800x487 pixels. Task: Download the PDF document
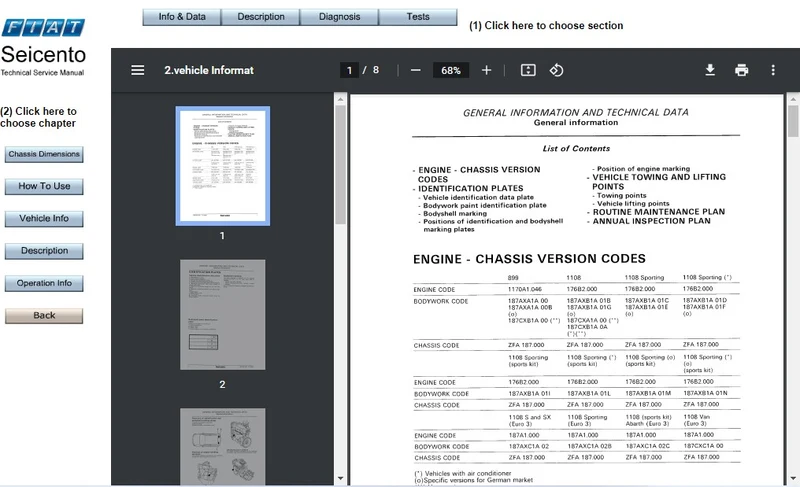(710, 70)
